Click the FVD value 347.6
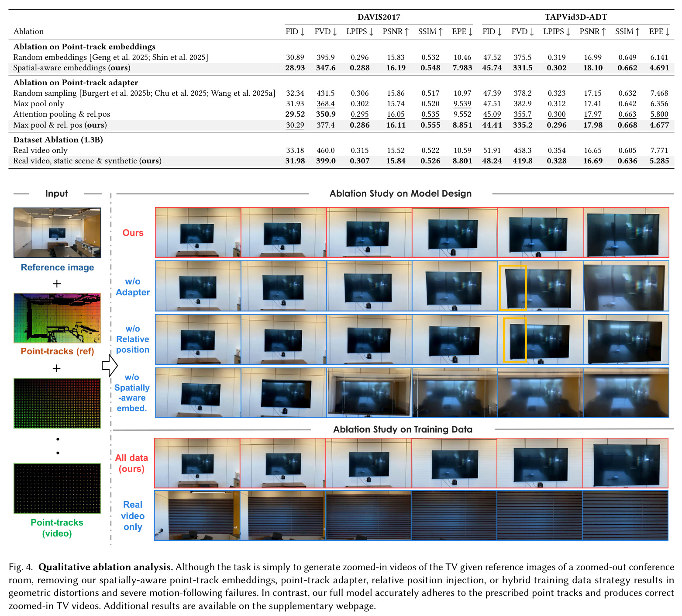 (326, 68)
